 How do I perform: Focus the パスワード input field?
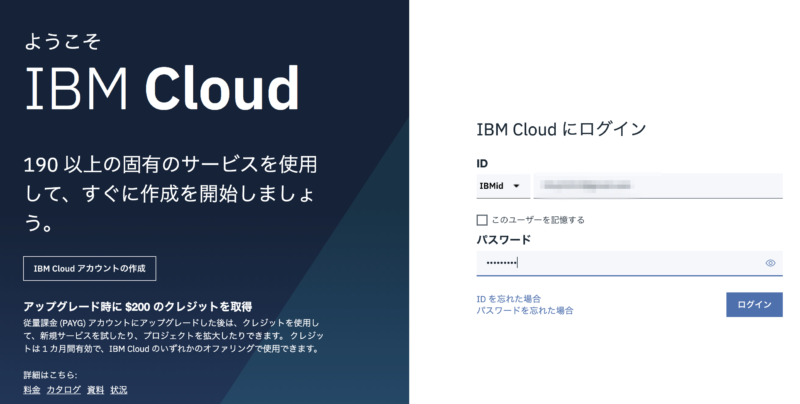(x=629, y=263)
